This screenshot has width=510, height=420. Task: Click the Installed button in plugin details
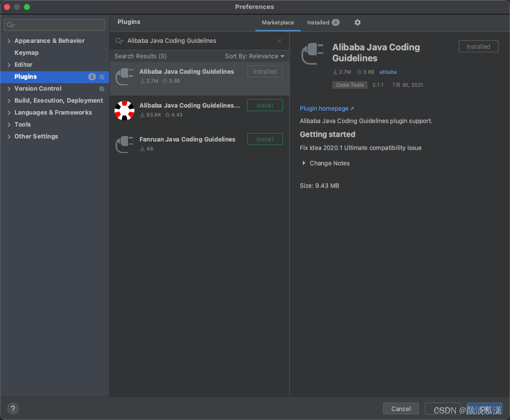click(478, 46)
